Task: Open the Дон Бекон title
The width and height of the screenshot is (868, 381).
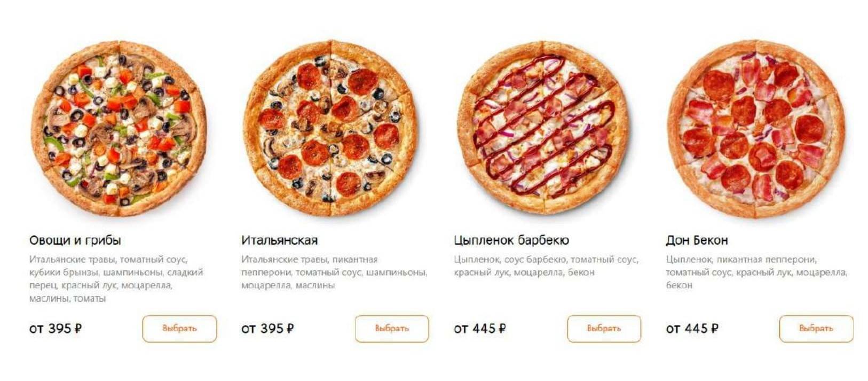Action: click(x=697, y=240)
